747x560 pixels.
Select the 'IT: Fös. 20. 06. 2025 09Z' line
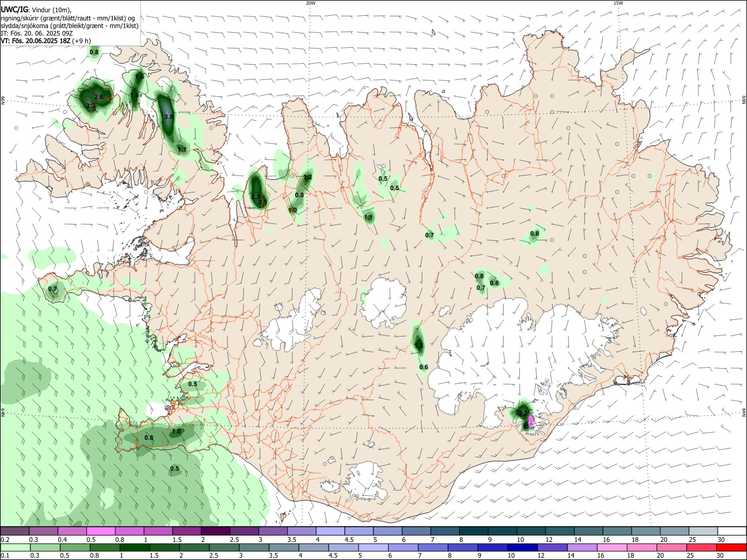tap(37, 33)
